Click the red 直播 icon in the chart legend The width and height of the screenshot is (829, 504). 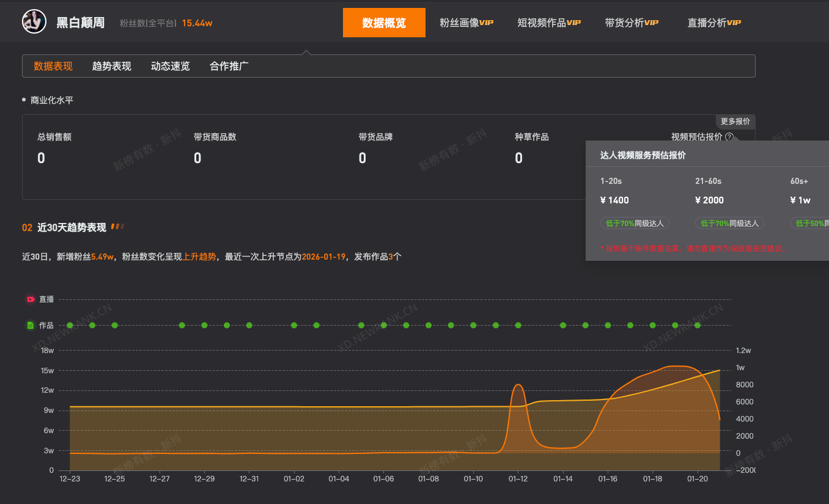pos(30,299)
